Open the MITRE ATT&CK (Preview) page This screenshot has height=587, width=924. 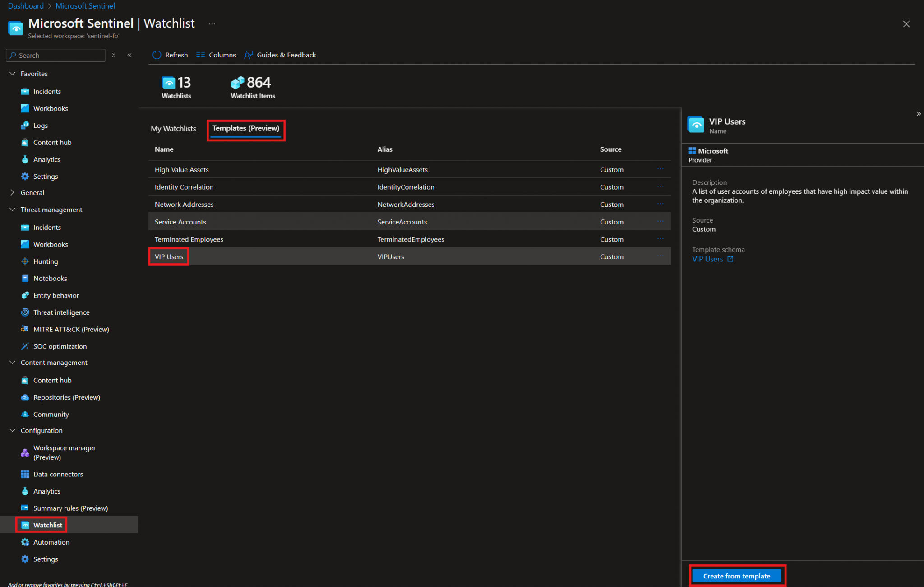click(x=71, y=329)
